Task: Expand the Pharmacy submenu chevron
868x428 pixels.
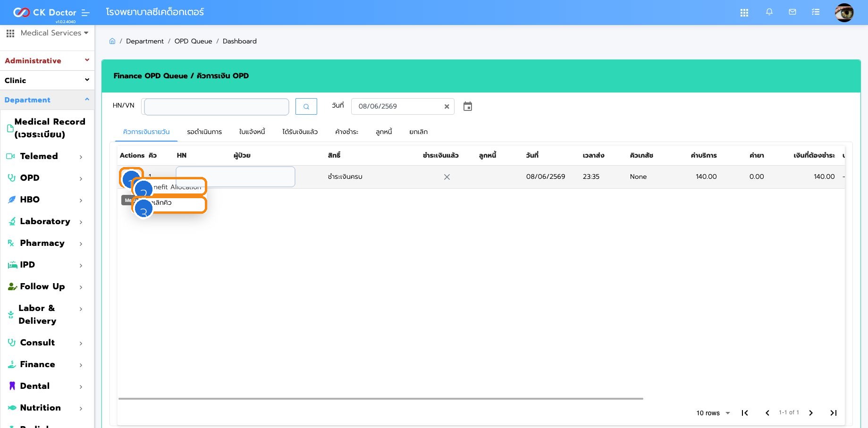Action: 81,243
